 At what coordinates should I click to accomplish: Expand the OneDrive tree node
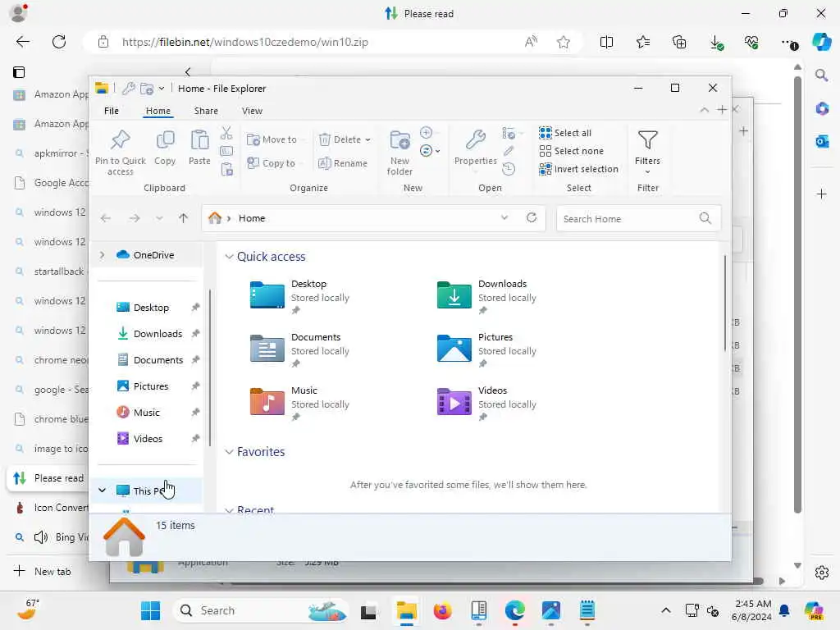(x=102, y=255)
